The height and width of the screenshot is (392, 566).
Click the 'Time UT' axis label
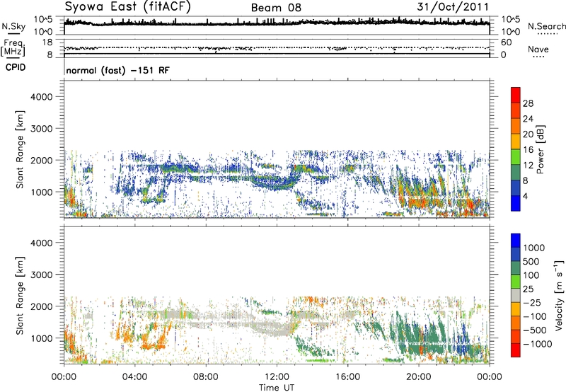[x=277, y=388]
